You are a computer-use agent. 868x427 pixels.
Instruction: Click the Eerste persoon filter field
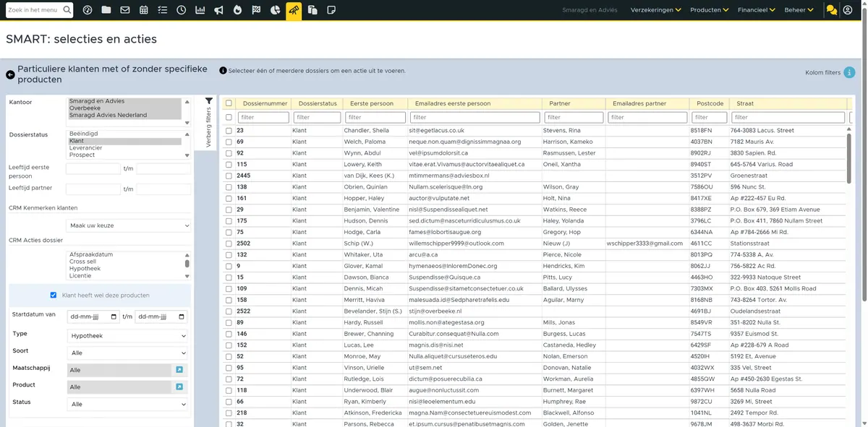pyautogui.click(x=375, y=117)
